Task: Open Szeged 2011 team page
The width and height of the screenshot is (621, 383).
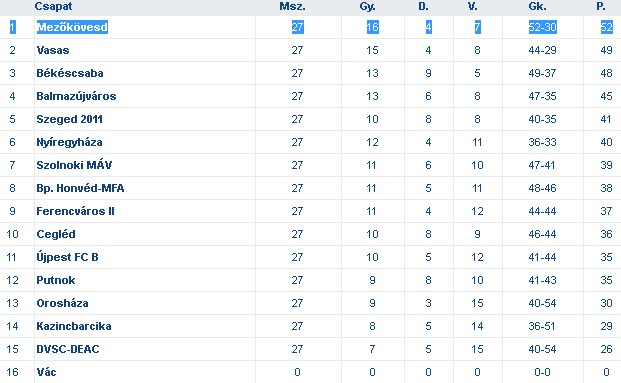Action: [69, 119]
